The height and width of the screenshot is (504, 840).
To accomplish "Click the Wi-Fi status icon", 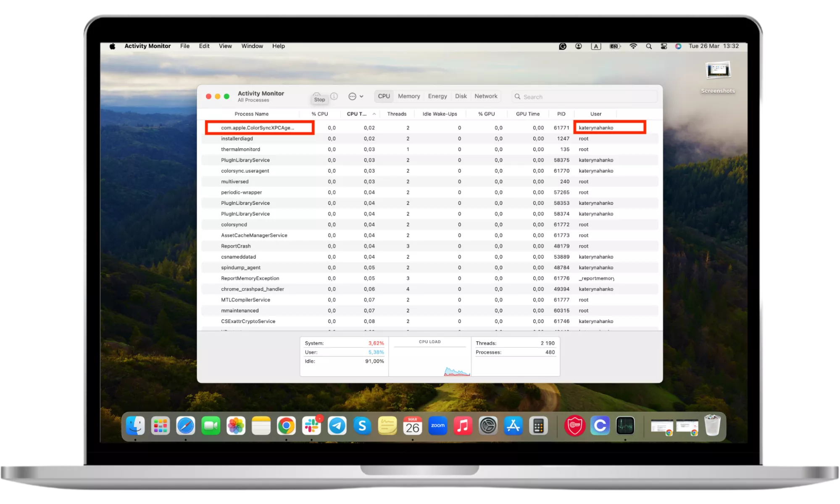I will 633,46.
